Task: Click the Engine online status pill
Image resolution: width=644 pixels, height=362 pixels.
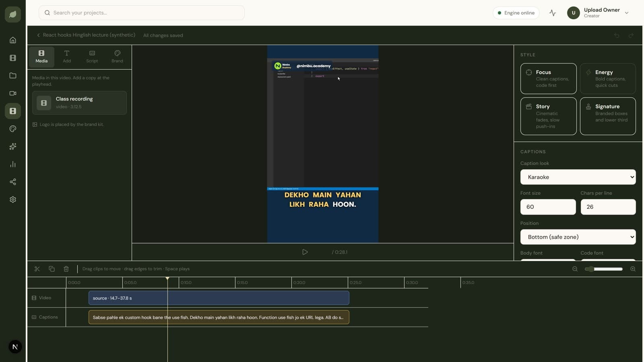Action: pos(516,13)
